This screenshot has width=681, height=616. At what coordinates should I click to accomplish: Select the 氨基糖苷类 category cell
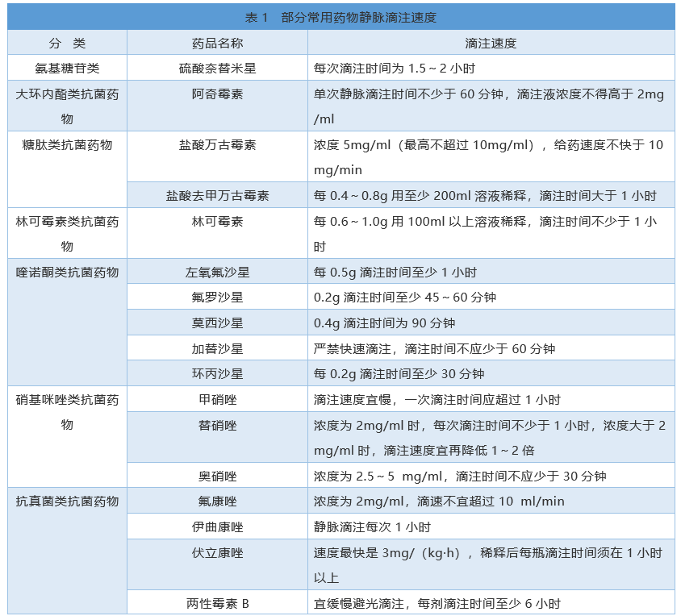click(x=67, y=69)
